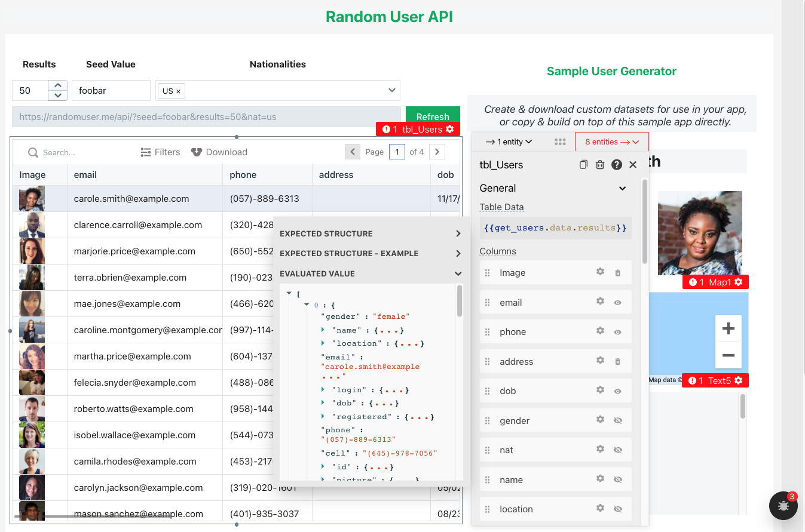Screen dimensions: 805x532
Task: Collapse the Evaluated Value section
Action: point(458,273)
